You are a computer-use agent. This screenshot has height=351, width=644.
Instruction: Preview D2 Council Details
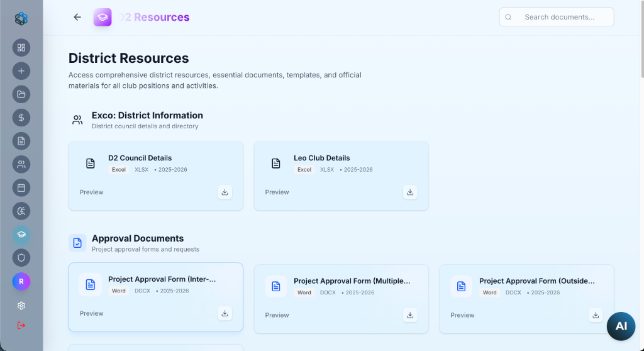[92, 192]
